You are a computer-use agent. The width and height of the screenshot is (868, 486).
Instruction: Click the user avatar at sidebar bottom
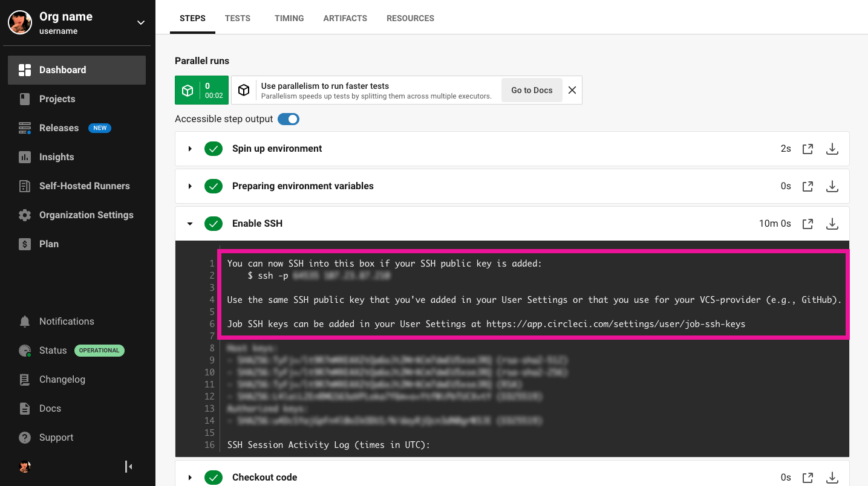click(25, 467)
